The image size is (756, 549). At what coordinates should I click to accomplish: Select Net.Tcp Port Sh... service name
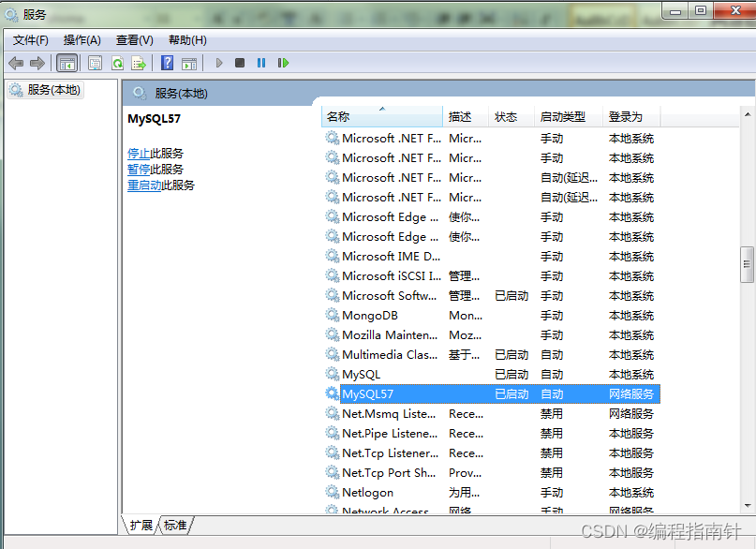(x=389, y=473)
